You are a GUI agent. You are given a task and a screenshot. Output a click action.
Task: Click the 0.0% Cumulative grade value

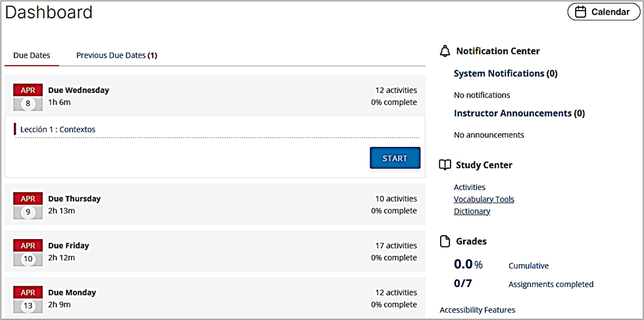point(468,265)
